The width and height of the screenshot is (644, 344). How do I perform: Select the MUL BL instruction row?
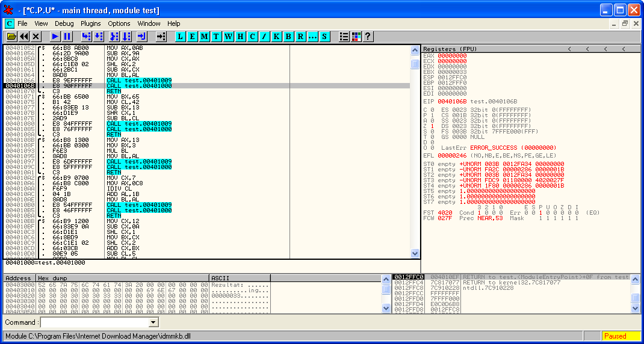tap(206, 151)
